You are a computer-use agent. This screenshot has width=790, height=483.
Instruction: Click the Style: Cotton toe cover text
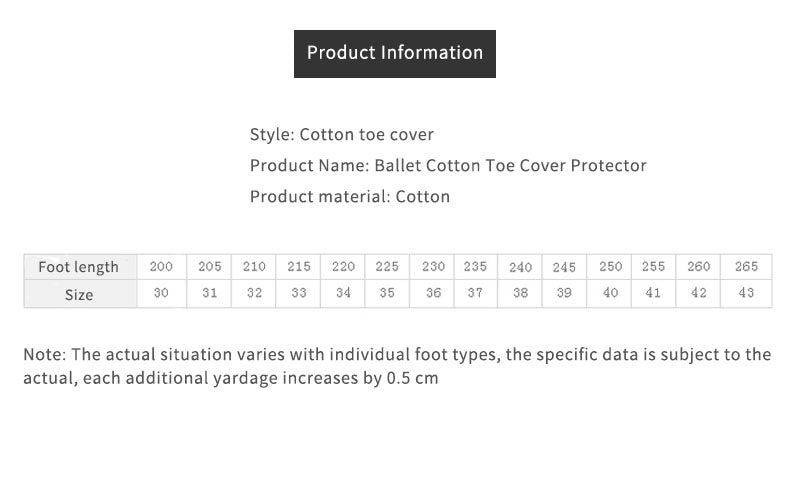tap(342, 134)
